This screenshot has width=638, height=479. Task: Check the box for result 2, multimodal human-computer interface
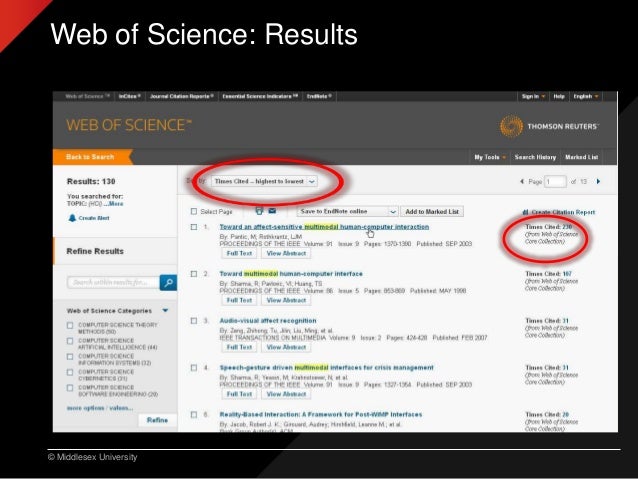pos(194,274)
